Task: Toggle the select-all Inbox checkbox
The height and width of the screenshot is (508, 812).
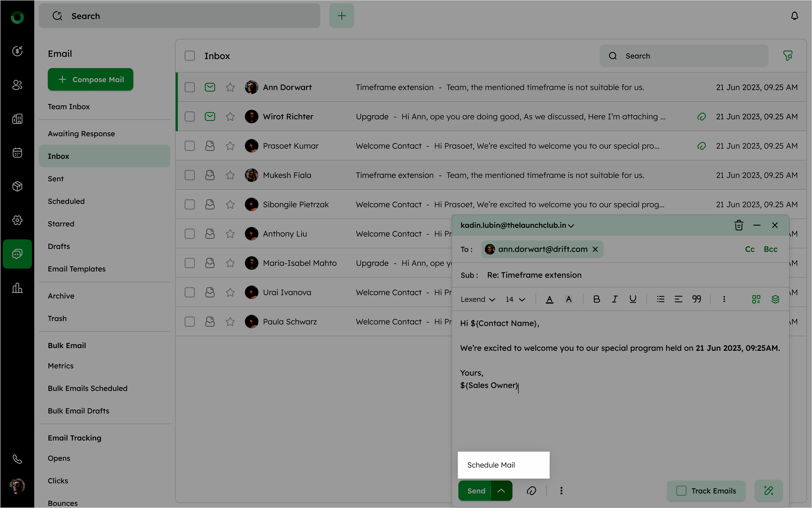Action: 190,56
